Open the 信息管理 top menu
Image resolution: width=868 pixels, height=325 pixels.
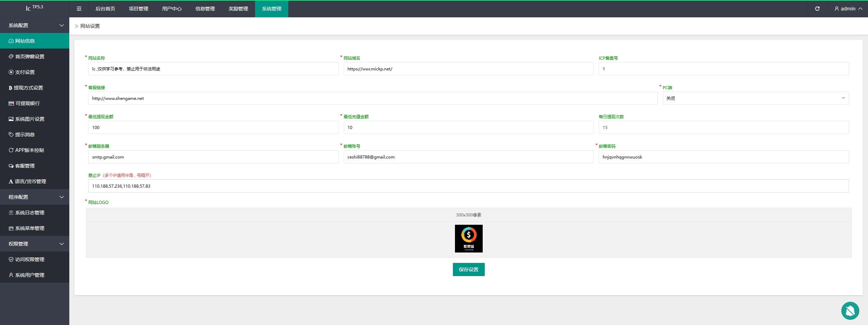205,9
